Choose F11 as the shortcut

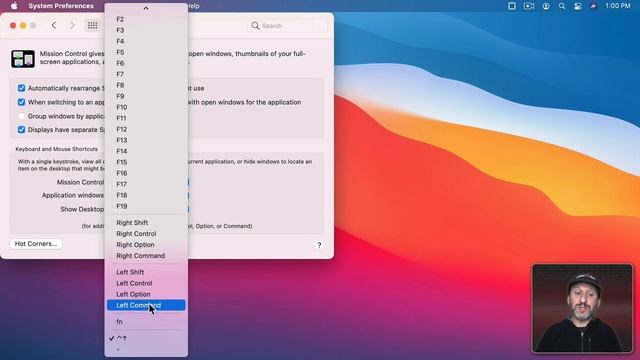146,118
